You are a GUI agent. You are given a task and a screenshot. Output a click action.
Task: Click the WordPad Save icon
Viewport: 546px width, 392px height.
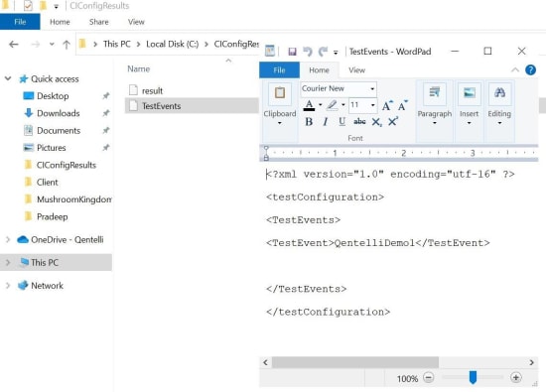(x=292, y=52)
